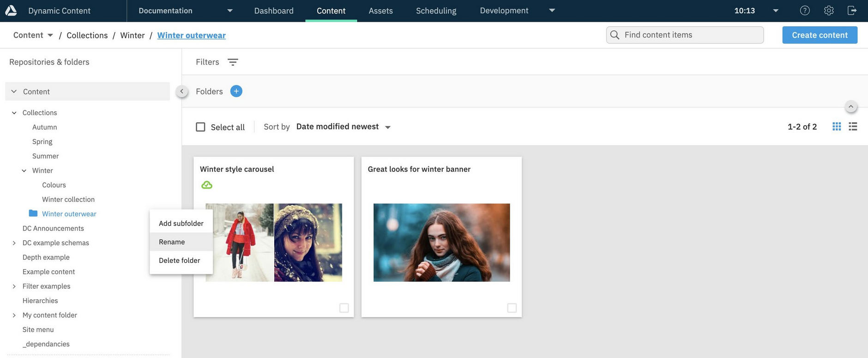Click the Find content items search field
The width and height of the screenshot is (868, 358).
[685, 35]
